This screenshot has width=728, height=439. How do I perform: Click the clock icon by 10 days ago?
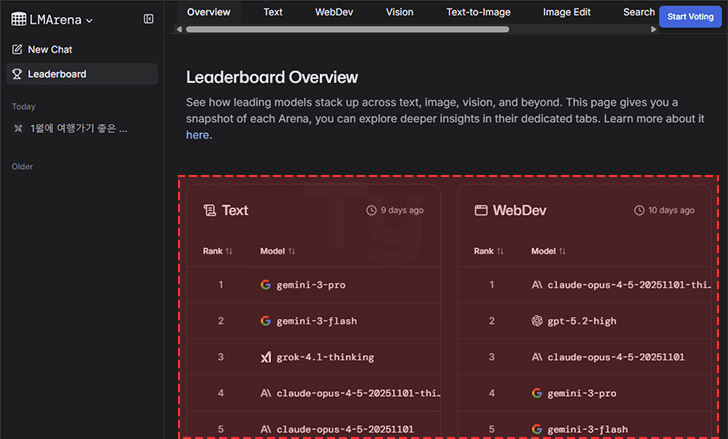coord(639,210)
